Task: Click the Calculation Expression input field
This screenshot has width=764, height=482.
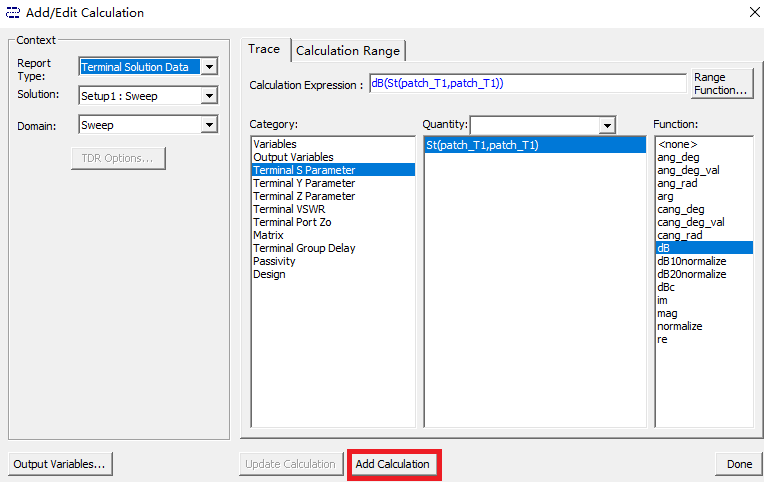Action: tap(528, 83)
